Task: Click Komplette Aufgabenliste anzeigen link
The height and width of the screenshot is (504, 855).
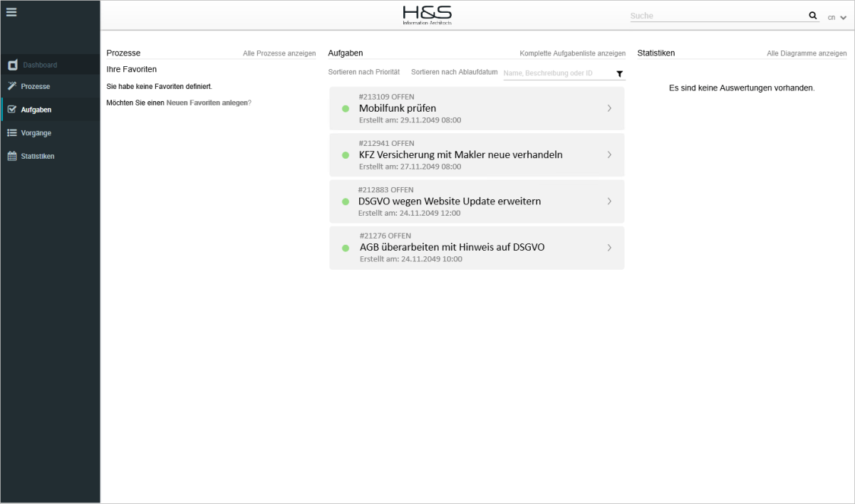Action: [x=573, y=53]
